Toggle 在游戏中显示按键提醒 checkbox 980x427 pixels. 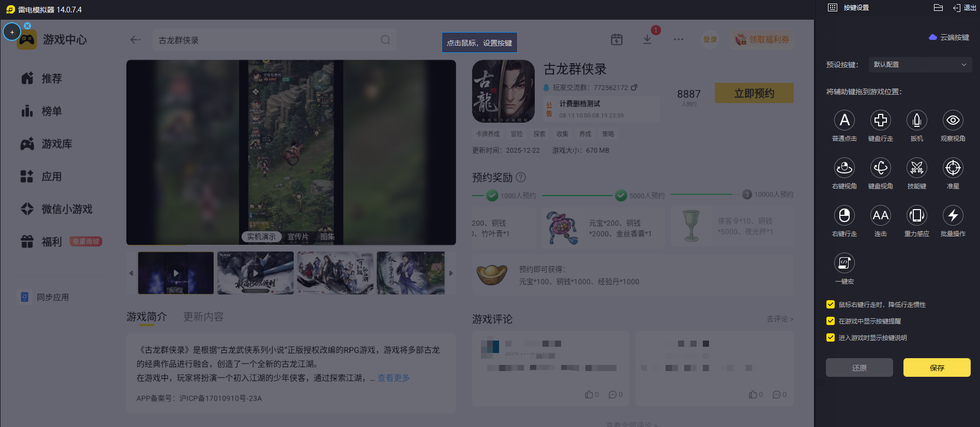(x=831, y=321)
